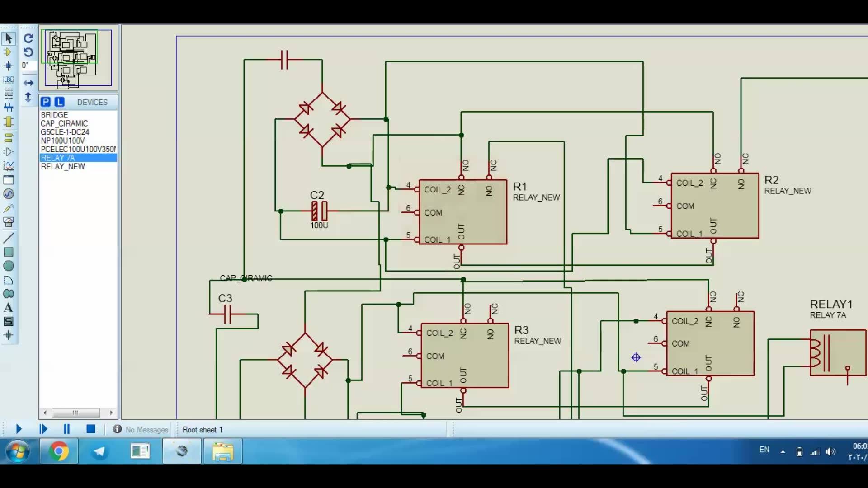Select the 2D Graphics Arc tool

click(8, 280)
